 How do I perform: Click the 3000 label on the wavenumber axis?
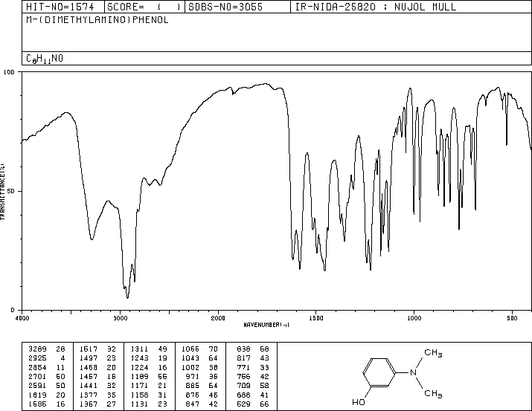[x=120, y=318]
